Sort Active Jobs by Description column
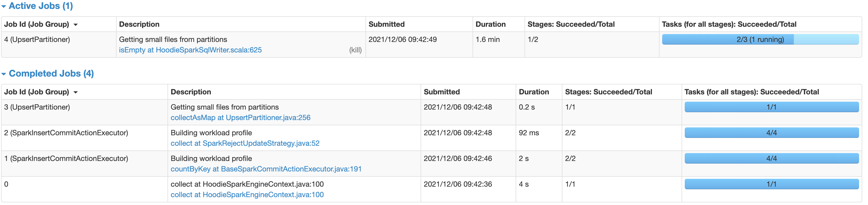 point(139,24)
